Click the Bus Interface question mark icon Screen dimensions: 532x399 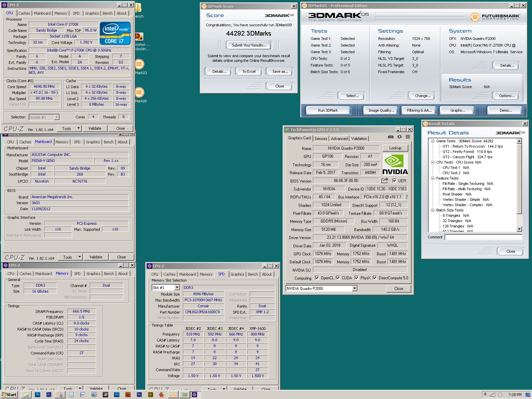tap(406, 197)
